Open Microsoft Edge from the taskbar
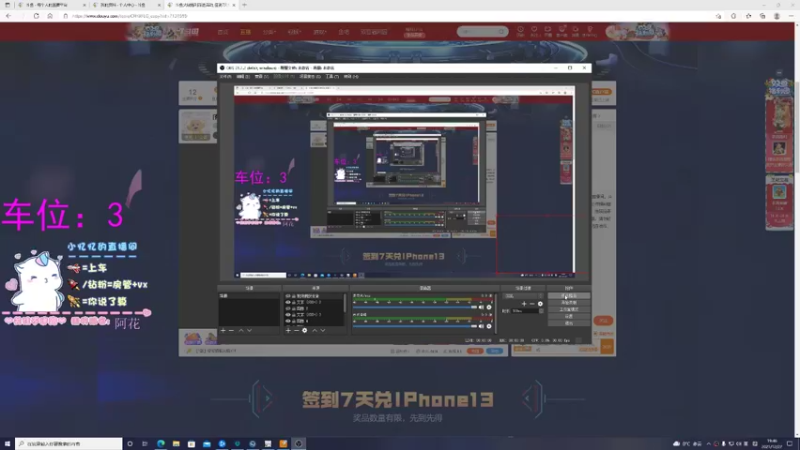 tap(161, 443)
